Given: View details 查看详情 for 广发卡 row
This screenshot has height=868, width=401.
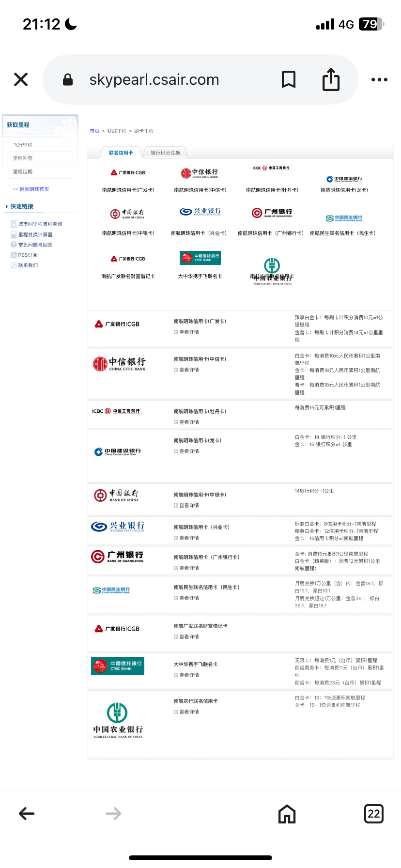Looking at the screenshot, I should (x=186, y=332).
